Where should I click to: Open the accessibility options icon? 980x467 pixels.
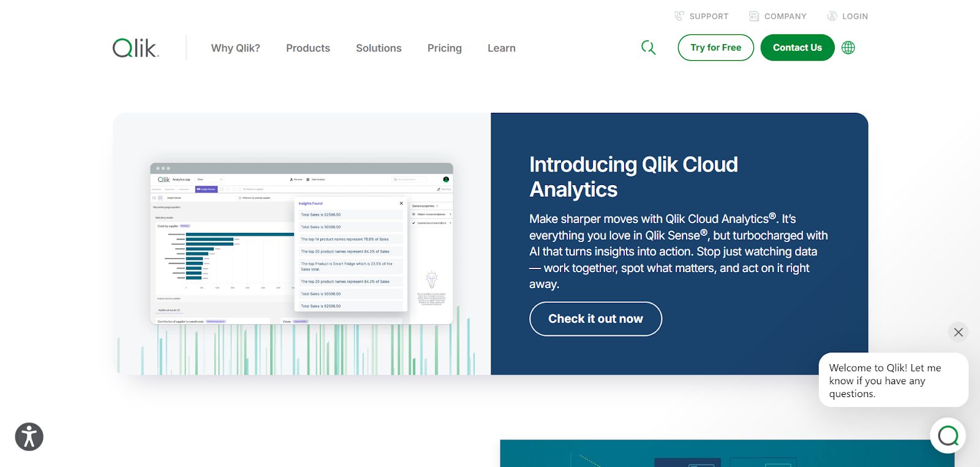pos(29,437)
